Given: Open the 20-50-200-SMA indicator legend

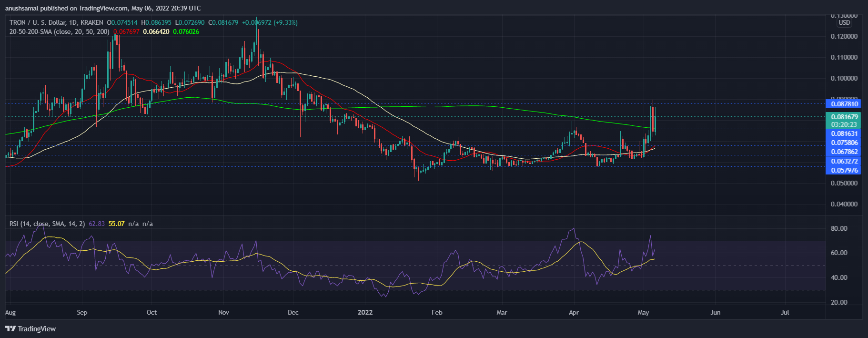Looking at the screenshot, I should click(60, 31).
